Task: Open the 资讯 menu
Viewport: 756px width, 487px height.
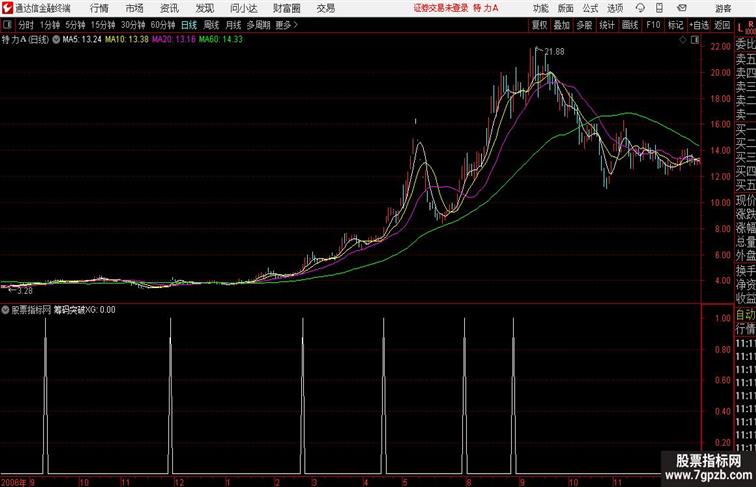Action: click(x=169, y=8)
